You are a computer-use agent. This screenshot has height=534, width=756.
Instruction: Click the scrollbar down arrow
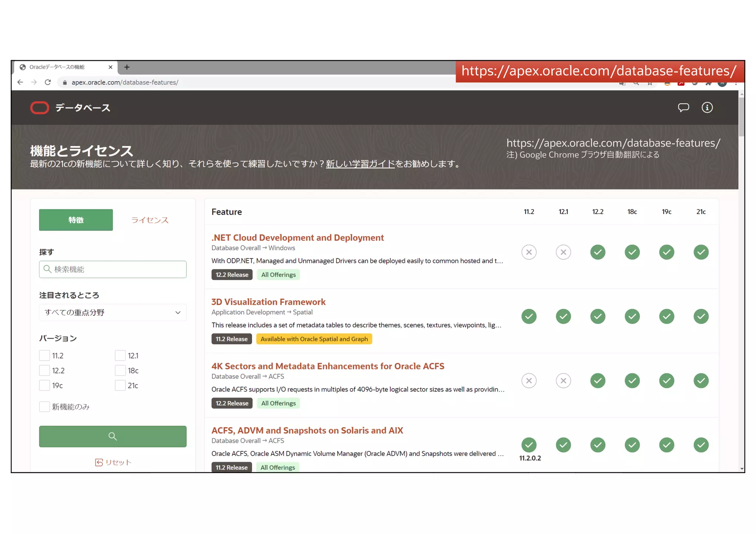pos(741,469)
